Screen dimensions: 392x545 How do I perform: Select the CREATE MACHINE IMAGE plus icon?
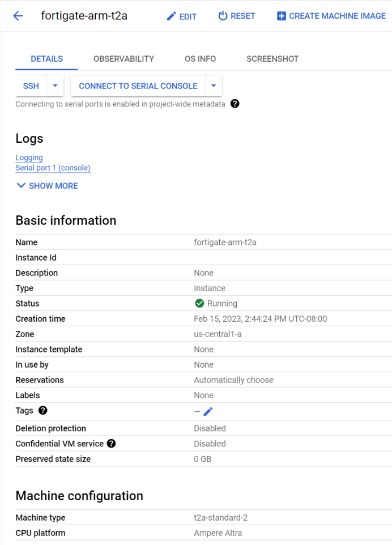pos(281,15)
